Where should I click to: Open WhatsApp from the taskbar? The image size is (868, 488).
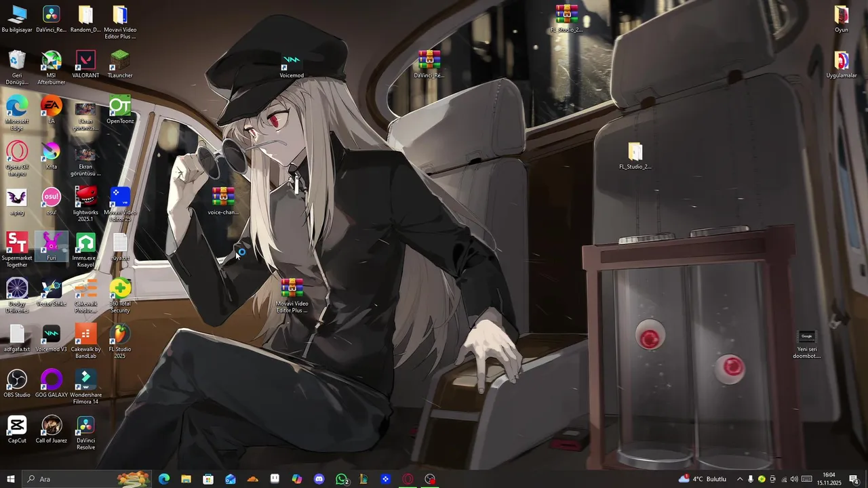342,479
